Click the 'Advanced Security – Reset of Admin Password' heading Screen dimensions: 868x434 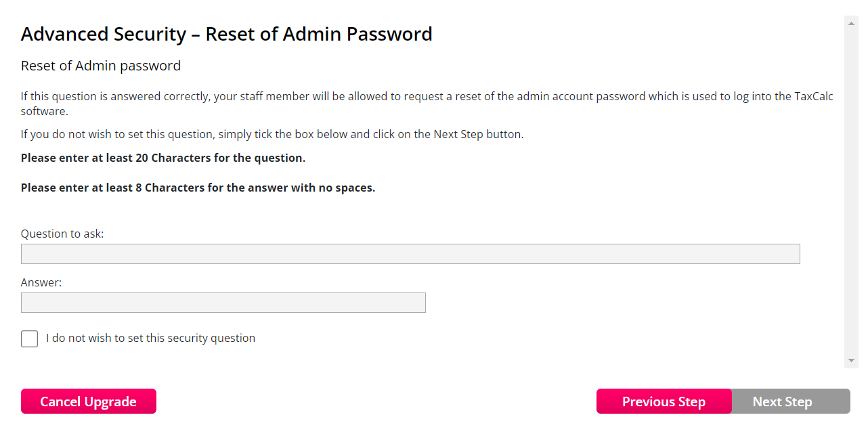pos(226,34)
